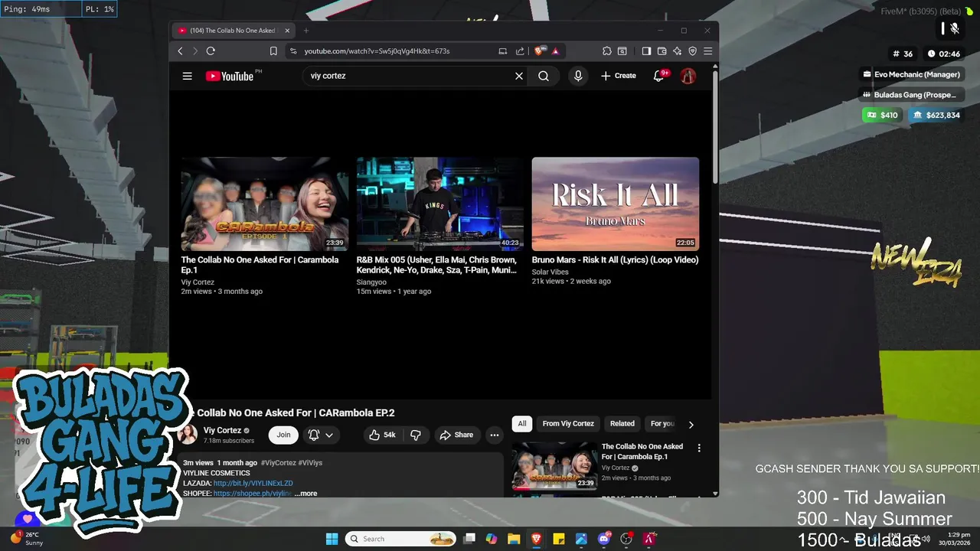Screen dimensions: 980x551
Task: Open the YouTube account avatar menu
Action: 688,76
